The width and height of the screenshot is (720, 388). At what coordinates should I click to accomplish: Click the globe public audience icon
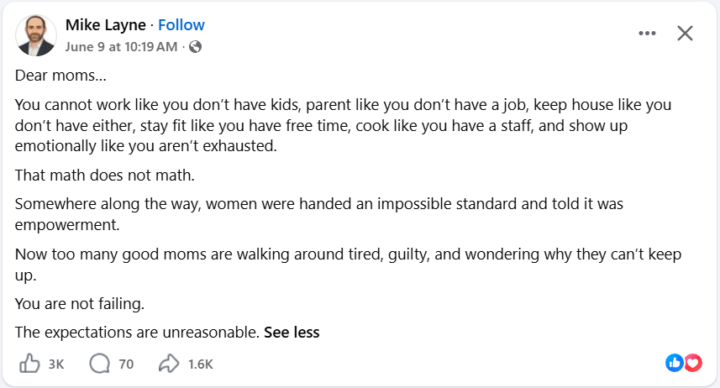pos(195,47)
